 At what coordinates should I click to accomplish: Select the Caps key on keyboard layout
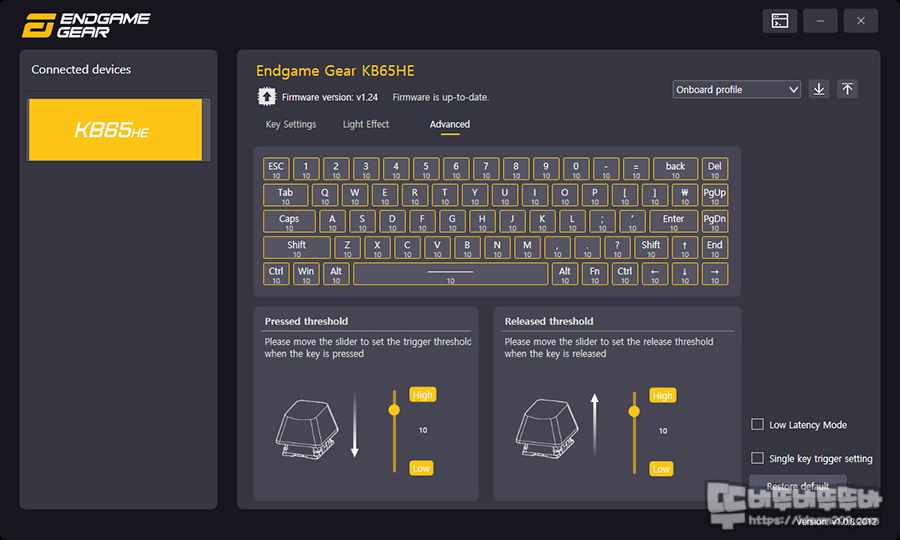[289, 222]
